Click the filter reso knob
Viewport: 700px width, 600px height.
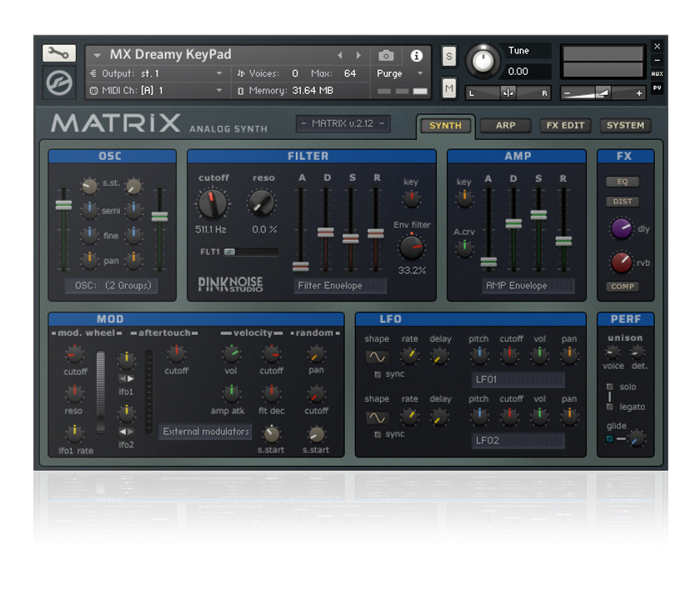[262, 203]
